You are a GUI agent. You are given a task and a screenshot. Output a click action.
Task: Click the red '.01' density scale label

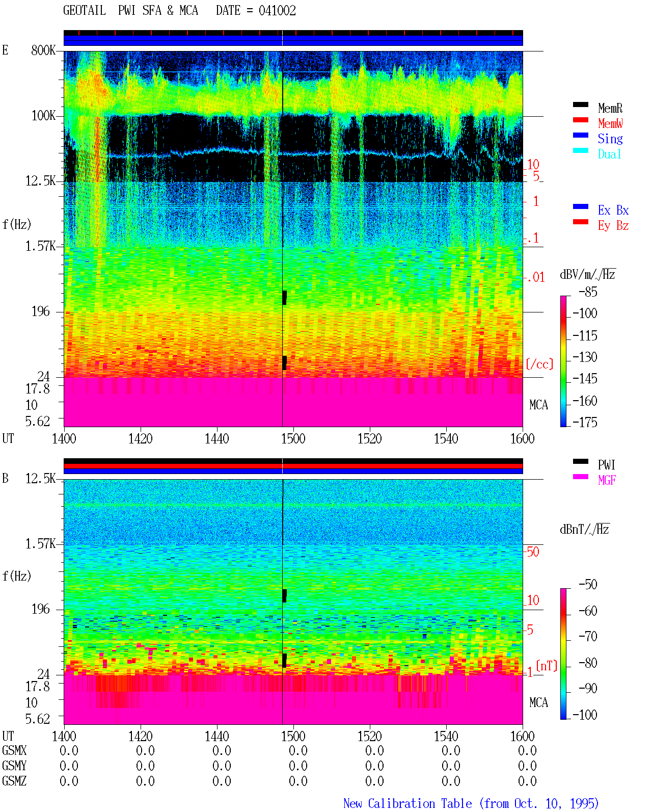(536, 278)
